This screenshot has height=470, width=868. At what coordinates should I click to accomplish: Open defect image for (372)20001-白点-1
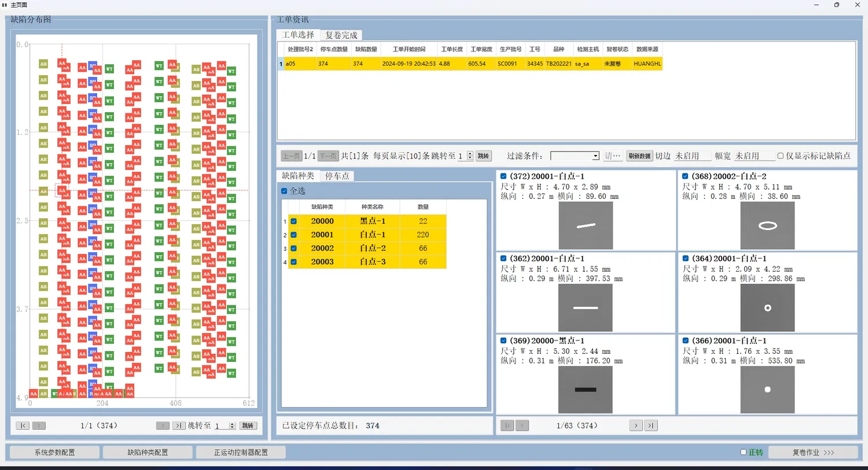click(x=586, y=225)
